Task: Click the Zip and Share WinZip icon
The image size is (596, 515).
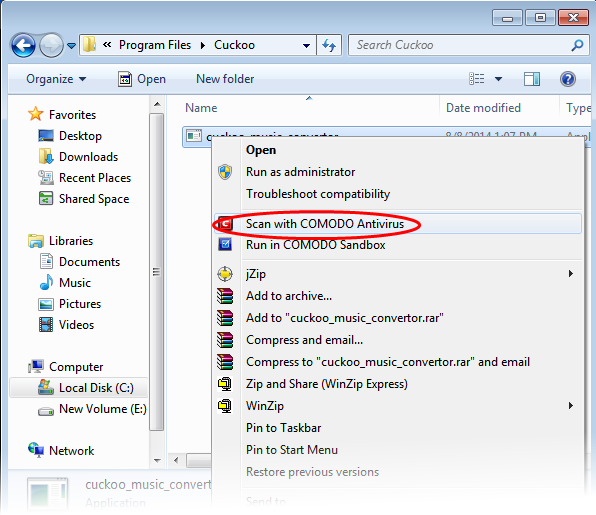Action: (225, 384)
